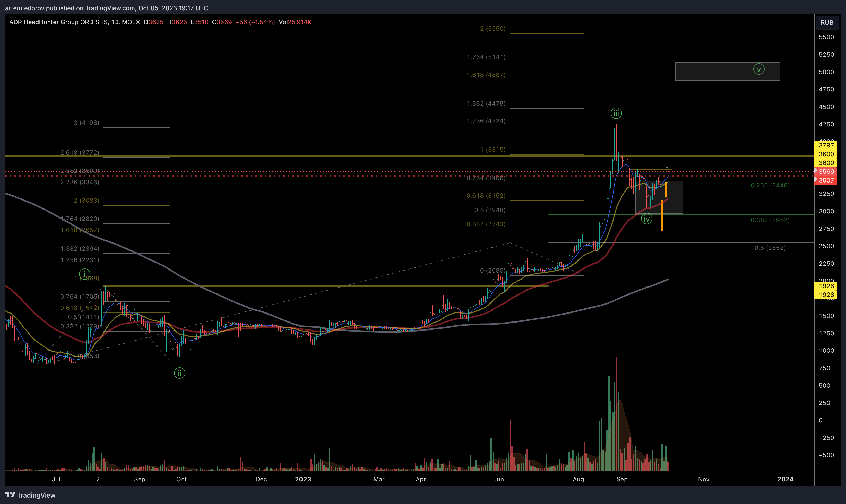The image size is (846, 504).
Task: Select the circled wave ii marker
Action: [x=180, y=373]
